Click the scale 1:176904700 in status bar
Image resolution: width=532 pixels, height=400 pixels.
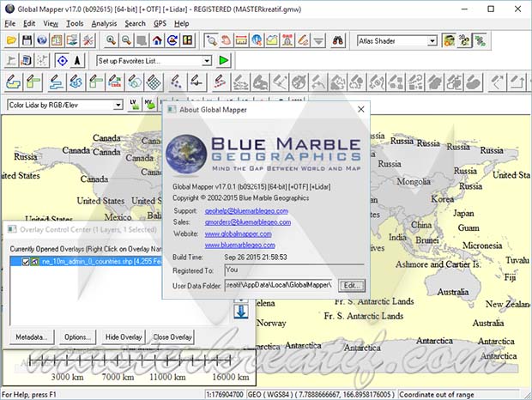tap(225, 395)
